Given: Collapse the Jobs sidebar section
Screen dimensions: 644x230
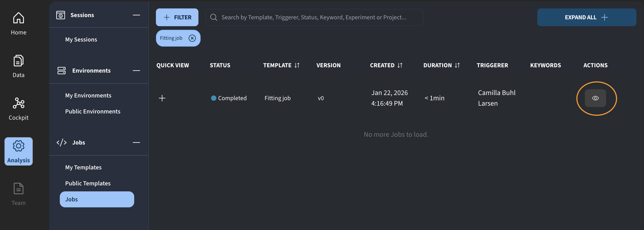Looking at the screenshot, I should pos(136,143).
